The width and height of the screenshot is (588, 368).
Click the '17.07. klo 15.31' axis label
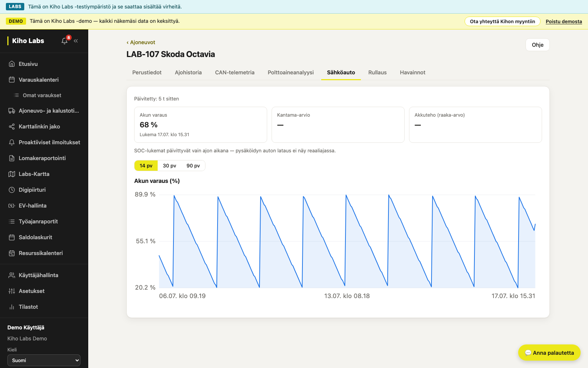pos(513,296)
